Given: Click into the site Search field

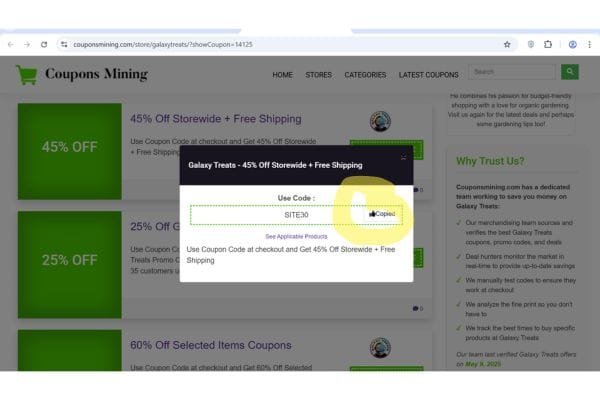Looking at the screenshot, I should [513, 72].
